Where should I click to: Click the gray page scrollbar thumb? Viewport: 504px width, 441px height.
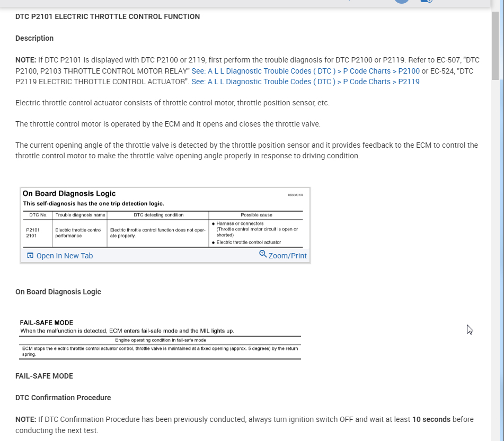coord(494,46)
